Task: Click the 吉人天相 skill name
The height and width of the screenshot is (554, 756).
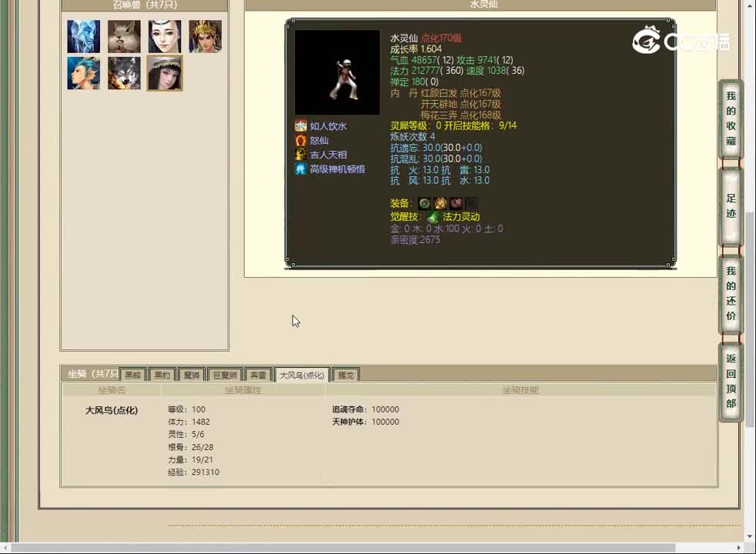Action: [328, 155]
